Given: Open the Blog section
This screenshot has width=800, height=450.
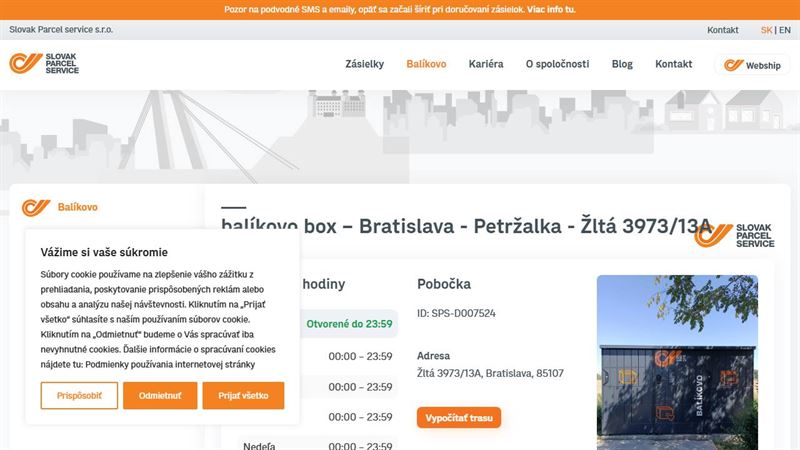Looking at the screenshot, I should click(x=622, y=64).
